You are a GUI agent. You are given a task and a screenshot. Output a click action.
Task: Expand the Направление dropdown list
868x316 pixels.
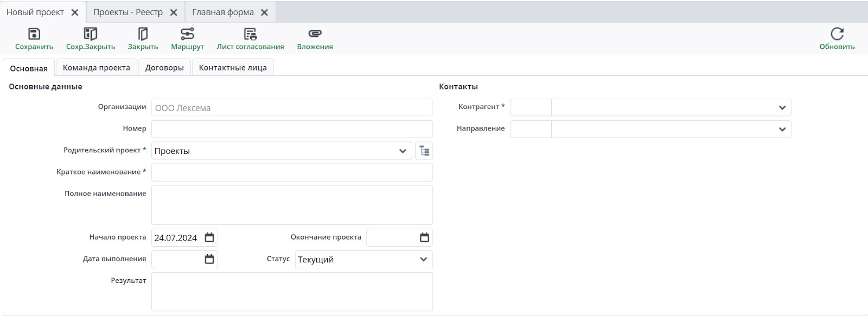point(782,129)
